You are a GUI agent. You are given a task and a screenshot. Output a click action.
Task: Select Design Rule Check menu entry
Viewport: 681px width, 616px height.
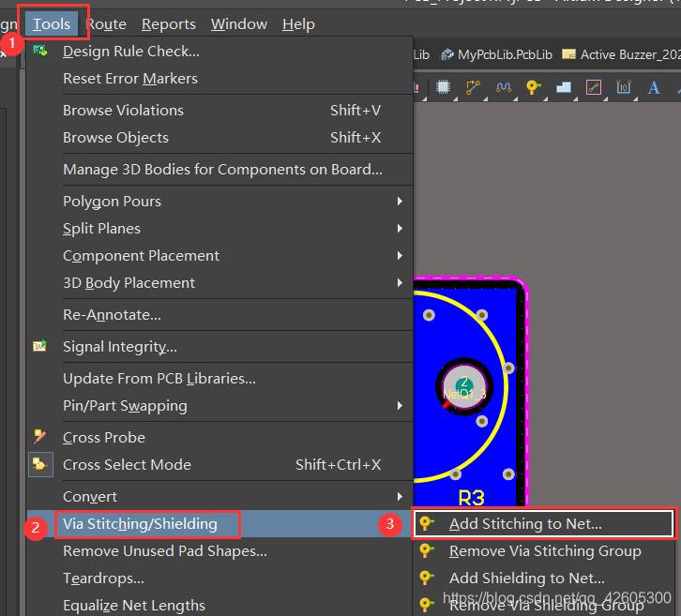(x=219, y=52)
